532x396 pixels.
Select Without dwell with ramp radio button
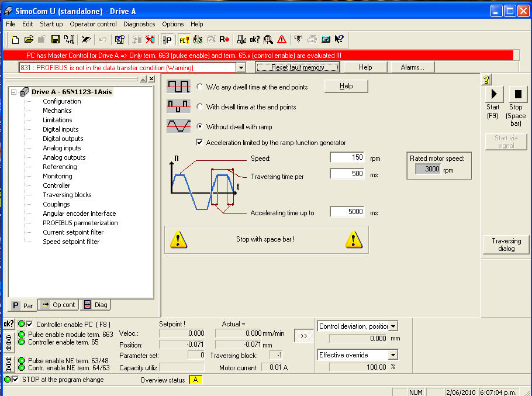pyautogui.click(x=200, y=126)
